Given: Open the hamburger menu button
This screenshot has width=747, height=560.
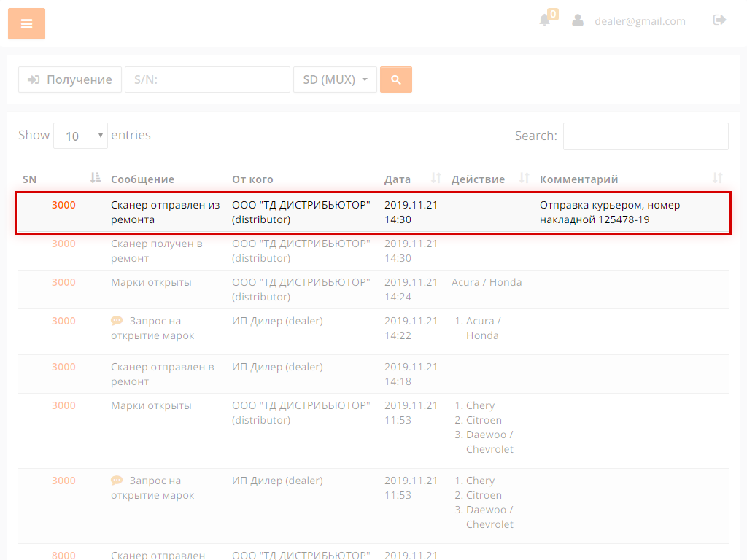Looking at the screenshot, I should [x=26, y=24].
